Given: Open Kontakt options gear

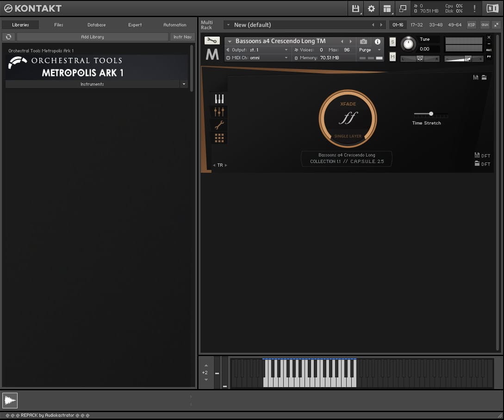Looking at the screenshot, I should tap(371, 8).
